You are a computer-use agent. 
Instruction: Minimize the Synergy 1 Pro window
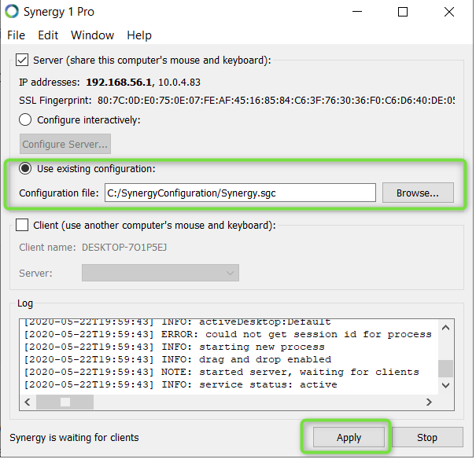pyautogui.click(x=357, y=12)
